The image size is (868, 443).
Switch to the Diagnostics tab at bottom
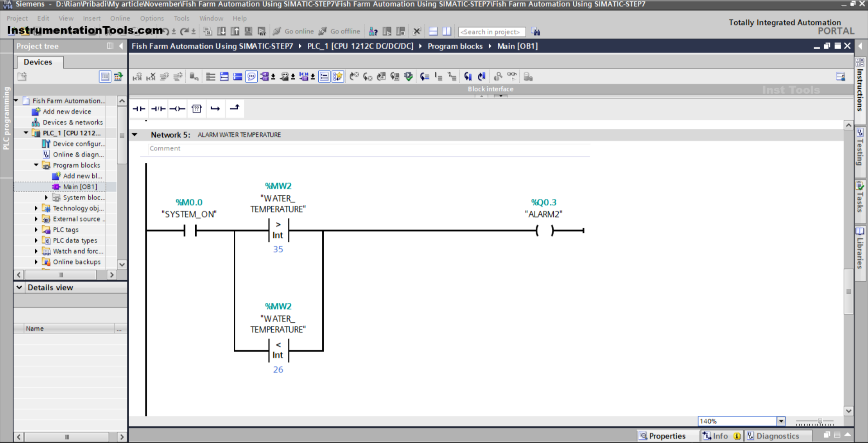[x=778, y=435]
